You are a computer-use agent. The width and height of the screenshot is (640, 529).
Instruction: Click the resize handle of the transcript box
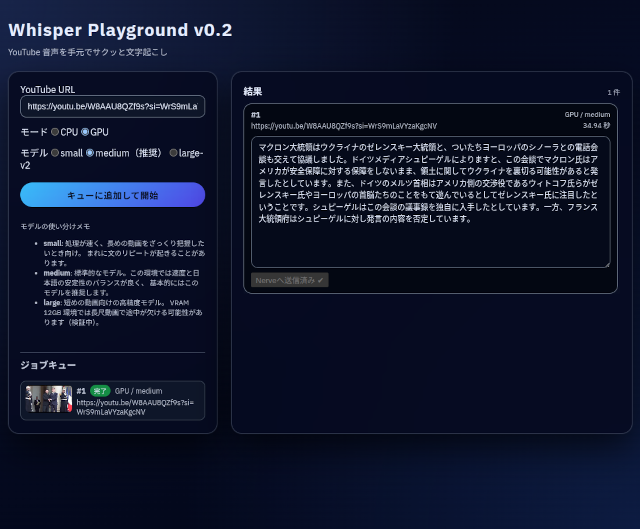click(606, 264)
